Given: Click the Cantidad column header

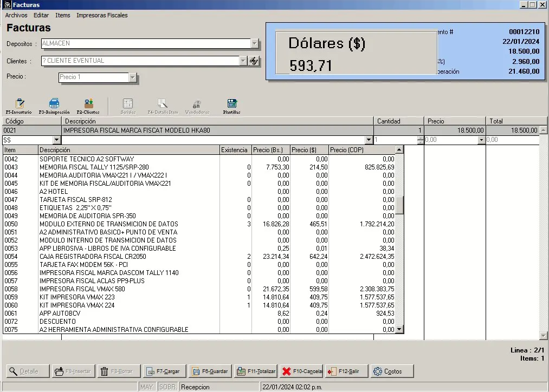Looking at the screenshot, I should coord(398,121).
